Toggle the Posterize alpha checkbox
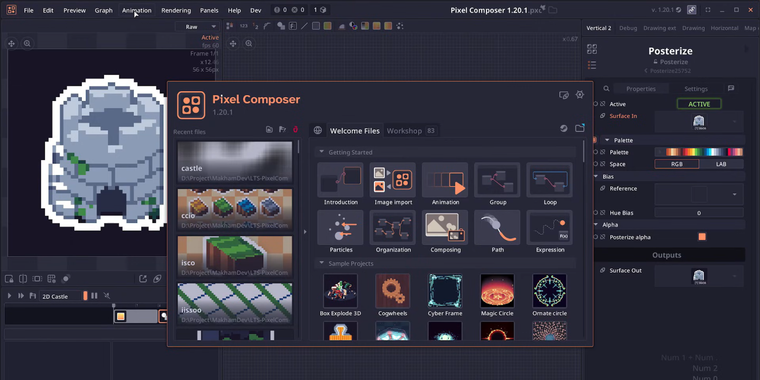Image resolution: width=760 pixels, height=380 pixels. [x=702, y=237]
